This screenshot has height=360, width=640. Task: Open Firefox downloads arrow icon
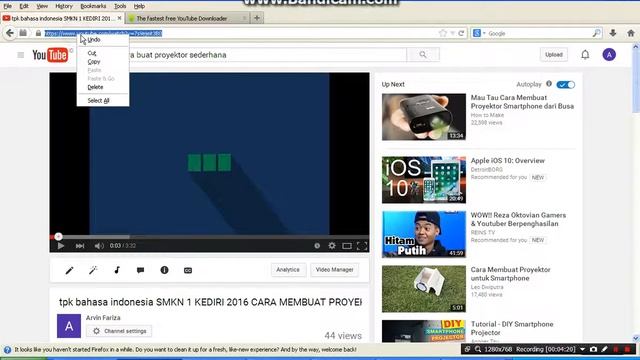pos(613,33)
